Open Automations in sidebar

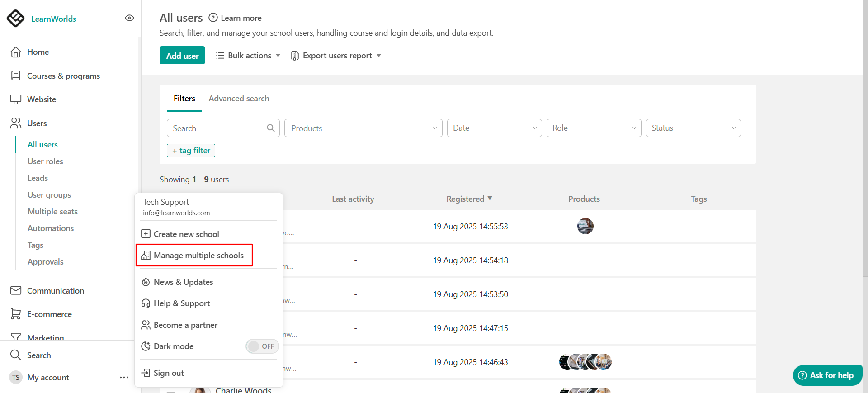tap(51, 228)
